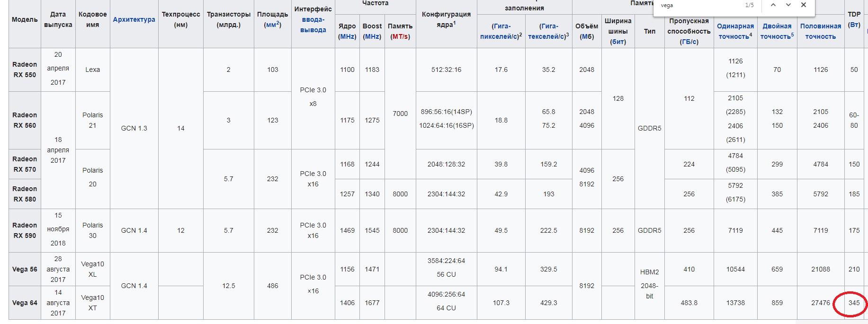Select the 'Vega 64' model cell
Viewport: 868px width, 324px height.
tap(25, 303)
